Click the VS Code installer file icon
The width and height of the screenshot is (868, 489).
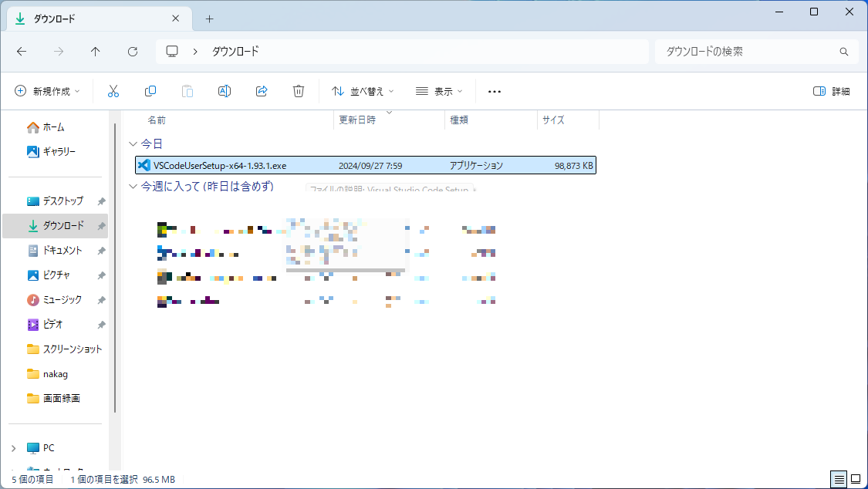tap(144, 165)
